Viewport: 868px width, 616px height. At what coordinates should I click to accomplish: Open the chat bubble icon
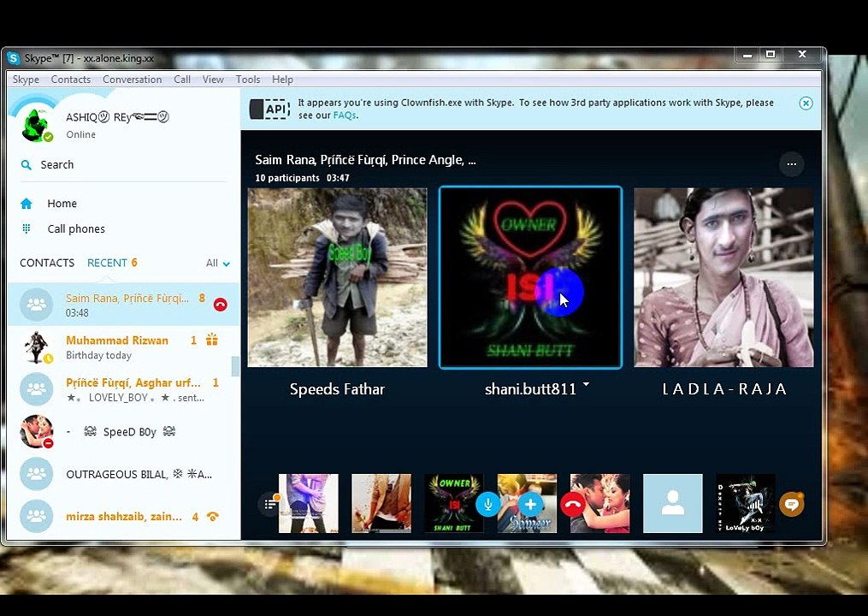792,504
